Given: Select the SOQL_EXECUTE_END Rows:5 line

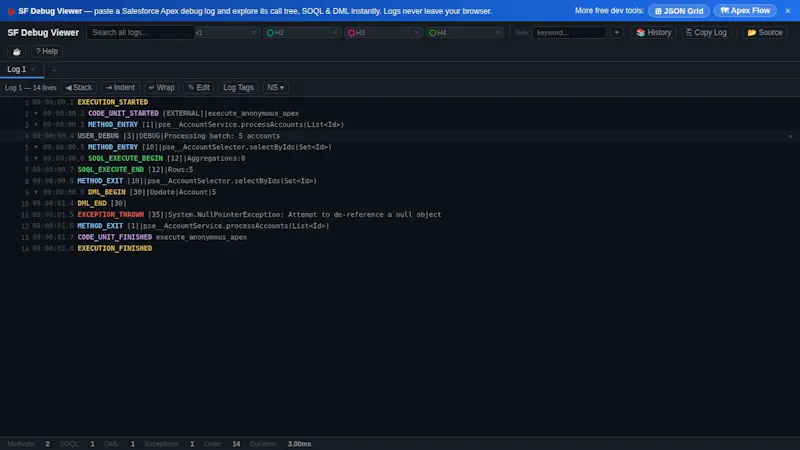Looking at the screenshot, I should [400, 170].
